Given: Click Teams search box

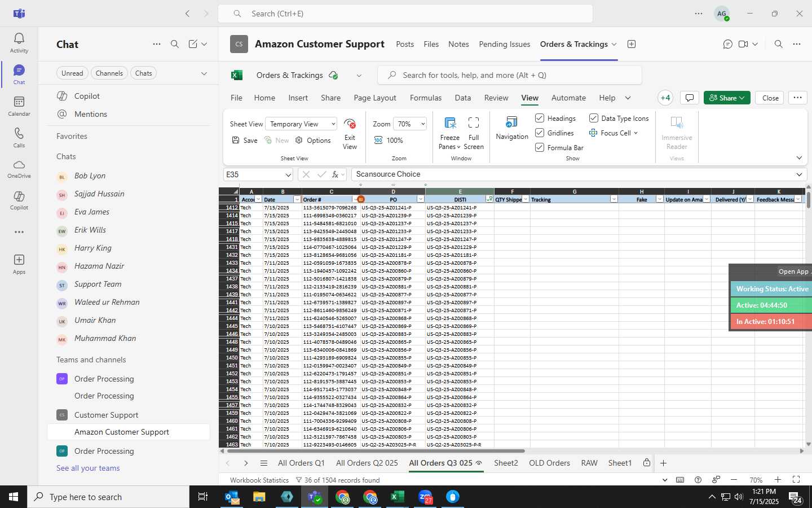Looking at the screenshot, I should (x=405, y=14).
